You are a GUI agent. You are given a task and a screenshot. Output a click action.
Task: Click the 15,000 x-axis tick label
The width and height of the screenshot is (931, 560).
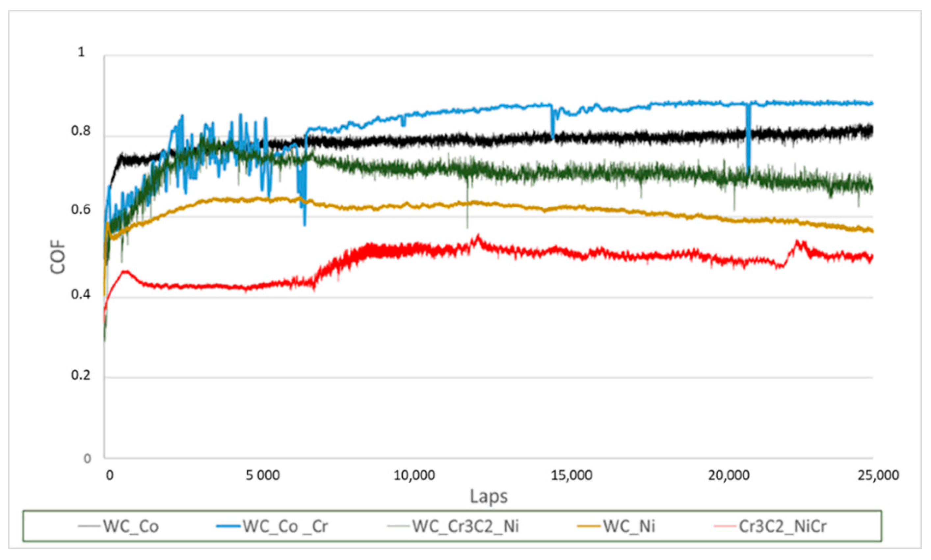coord(571,475)
